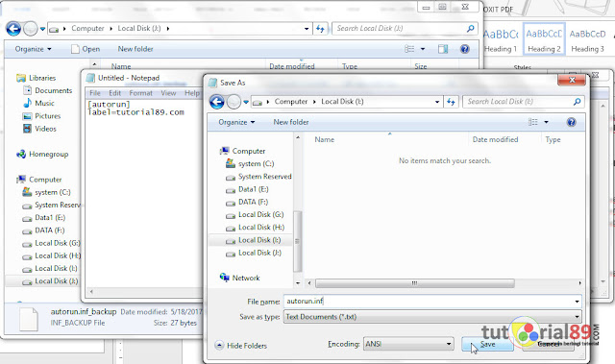This screenshot has width=615, height=364.
Task: Open Save as type dropdown
Action: click(432, 317)
